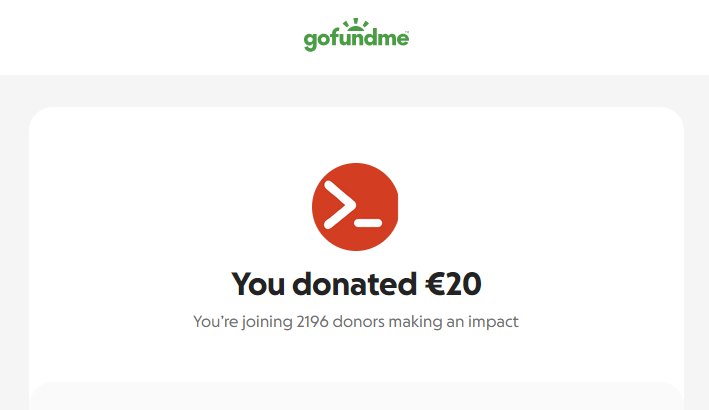Click the light gray panel below subtitle
709x410 pixels.
(356, 396)
